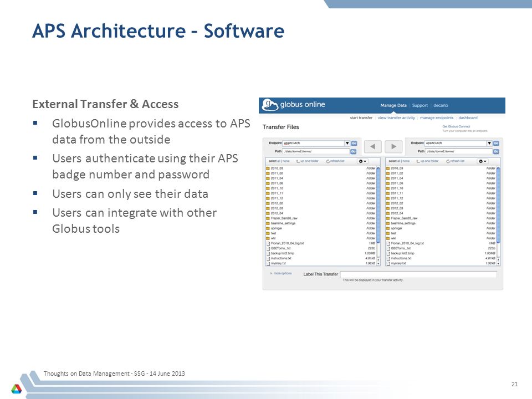
Task: Click the right pane vertical scrollbar thumb
Action: pos(498,204)
